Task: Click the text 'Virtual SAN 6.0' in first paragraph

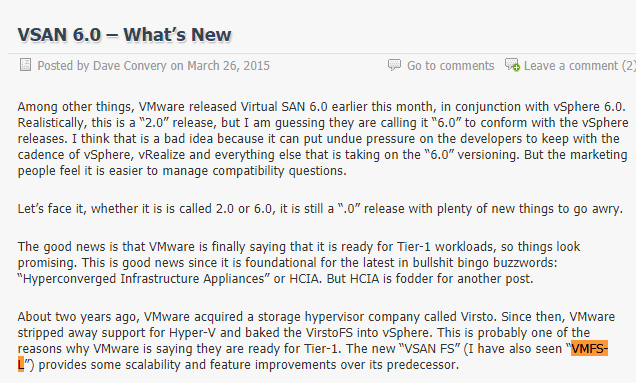Action: pyautogui.click(x=284, y=107)
